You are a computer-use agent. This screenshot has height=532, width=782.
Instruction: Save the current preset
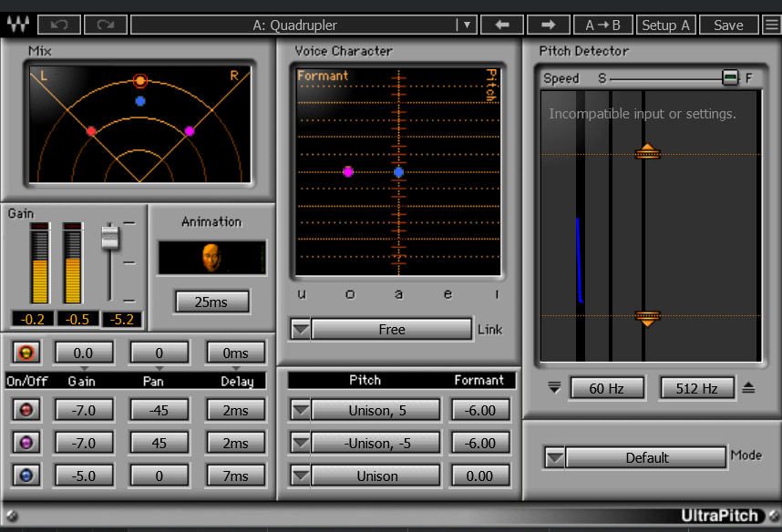(x=728, y=25)
